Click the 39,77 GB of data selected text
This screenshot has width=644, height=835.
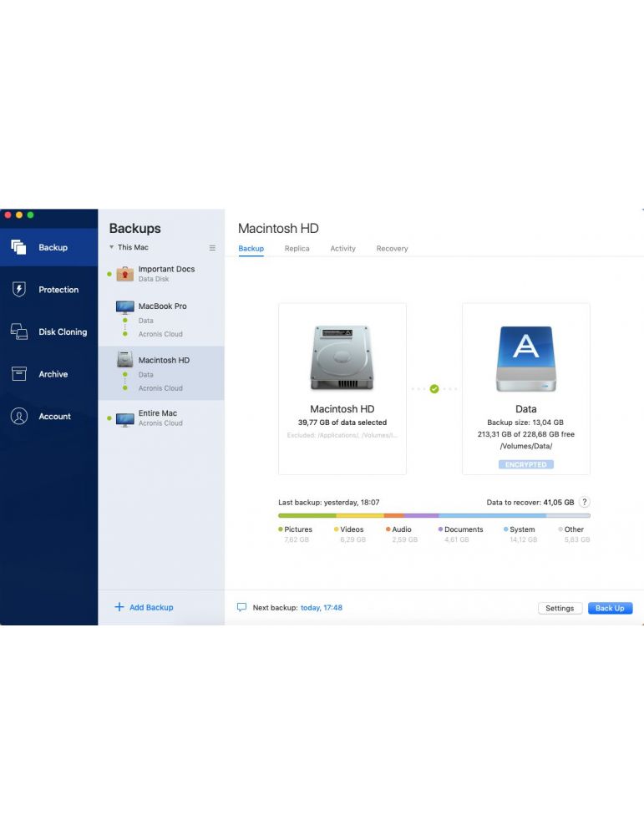(x=342, y=423)
